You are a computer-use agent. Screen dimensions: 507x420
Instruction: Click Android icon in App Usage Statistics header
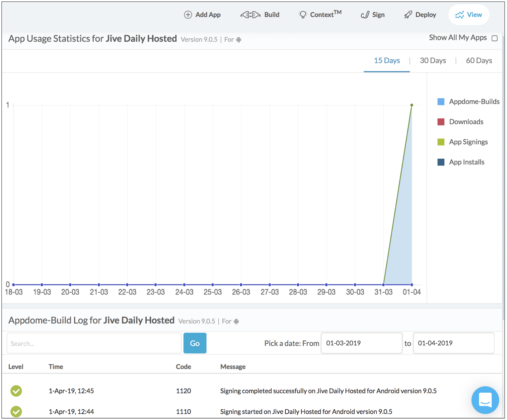point(239,40)
